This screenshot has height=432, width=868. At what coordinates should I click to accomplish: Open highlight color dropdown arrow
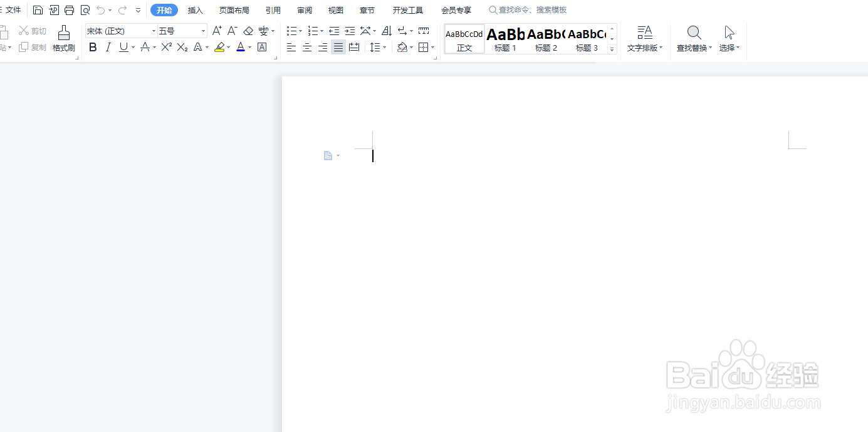coord(228,48)
